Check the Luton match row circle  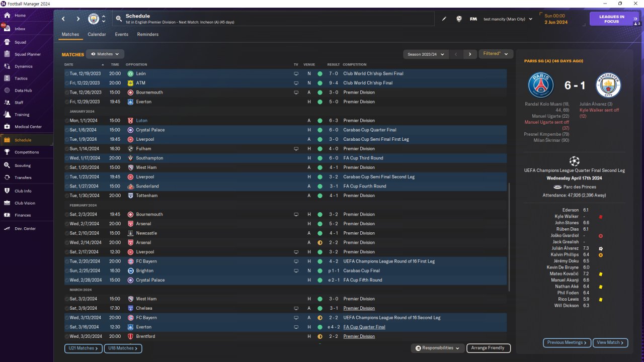click(67, 121)
